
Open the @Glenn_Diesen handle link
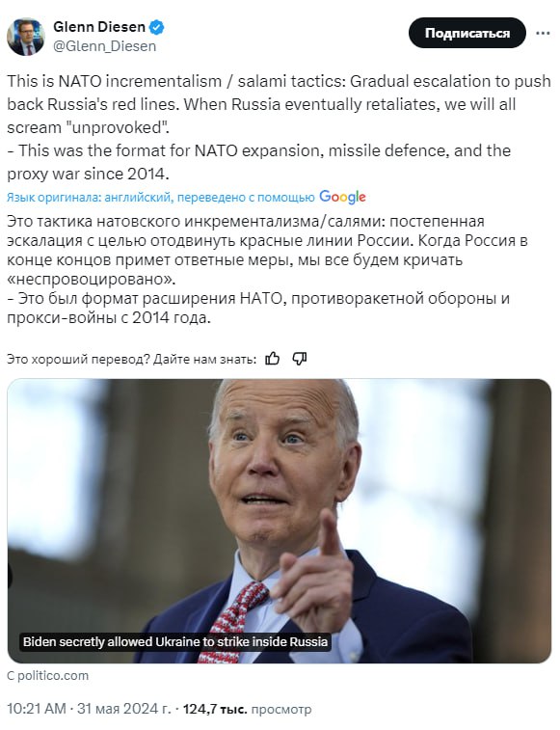pyautogui.click(x=105, y=46)
